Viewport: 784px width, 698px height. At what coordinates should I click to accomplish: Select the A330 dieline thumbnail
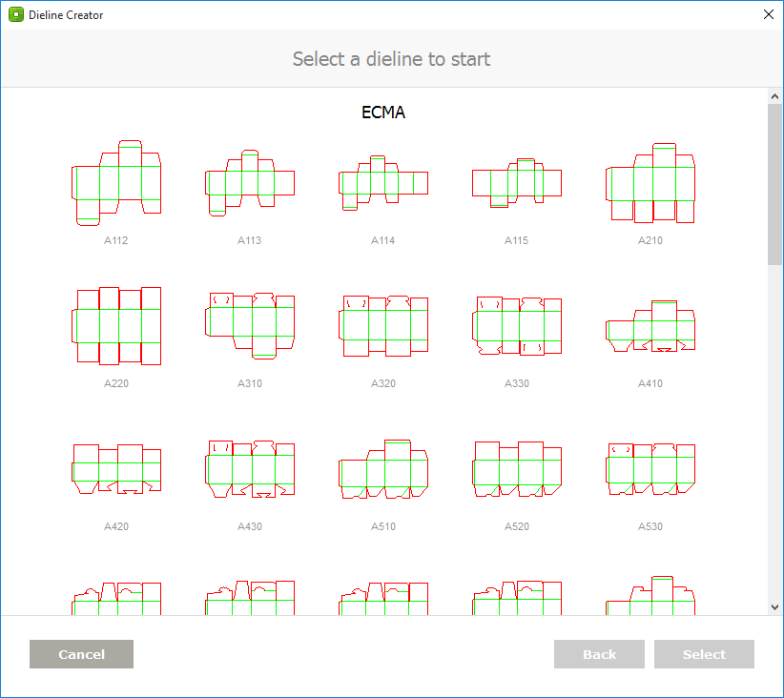(517, 326)
